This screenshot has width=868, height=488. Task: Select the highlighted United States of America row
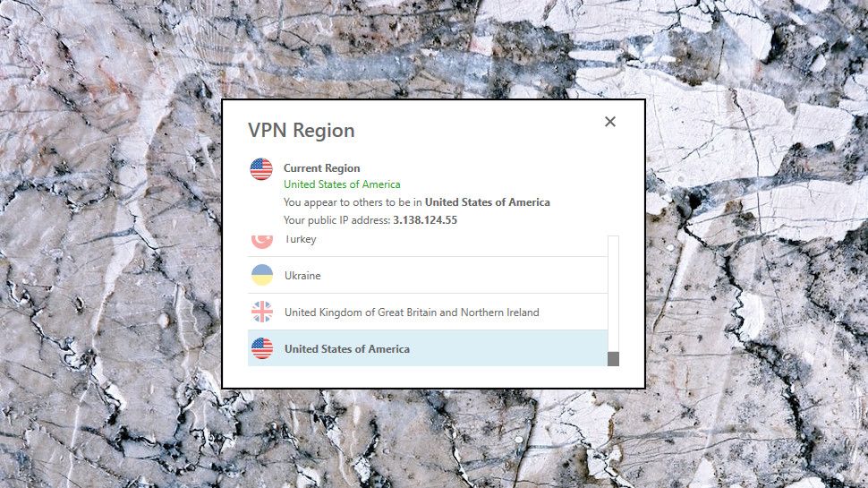click(428, 348)
